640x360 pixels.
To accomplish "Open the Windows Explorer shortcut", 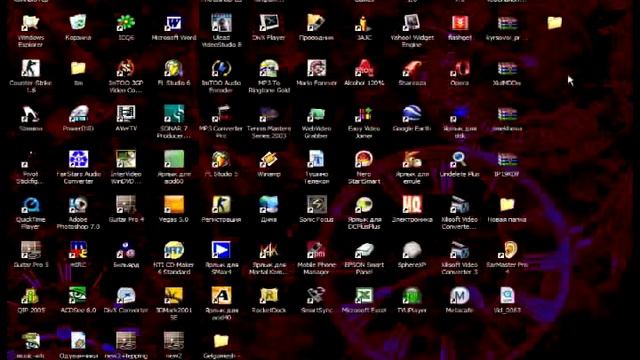I will (x=31, y=23).
